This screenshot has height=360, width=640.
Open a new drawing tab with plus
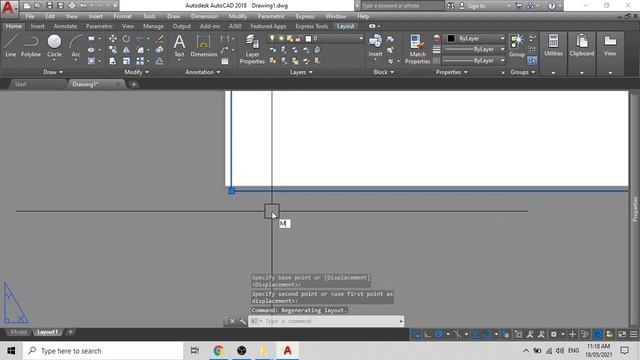(133, 84)
